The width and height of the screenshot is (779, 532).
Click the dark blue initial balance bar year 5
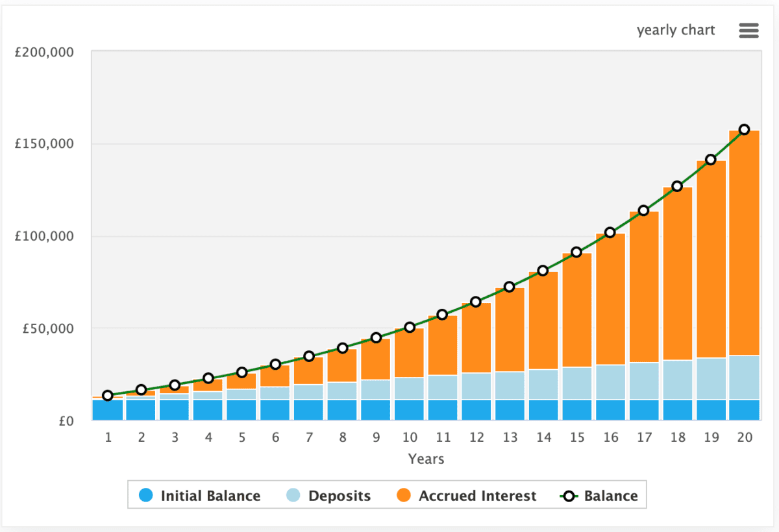pos(241,410)
